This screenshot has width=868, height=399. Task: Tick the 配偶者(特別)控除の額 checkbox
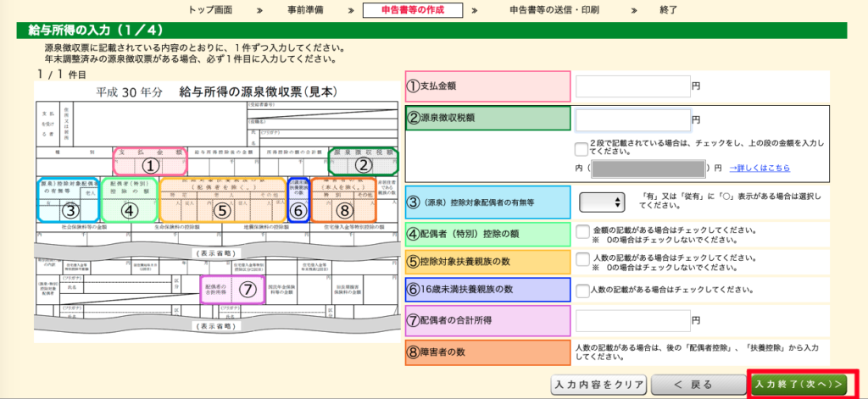(582, 231)
